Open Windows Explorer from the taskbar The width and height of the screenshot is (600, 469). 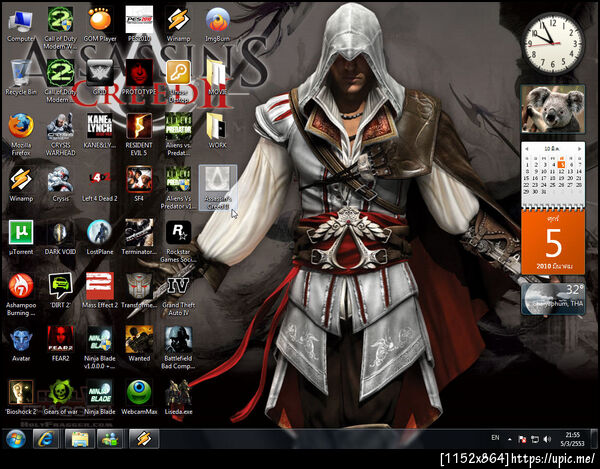80,439
